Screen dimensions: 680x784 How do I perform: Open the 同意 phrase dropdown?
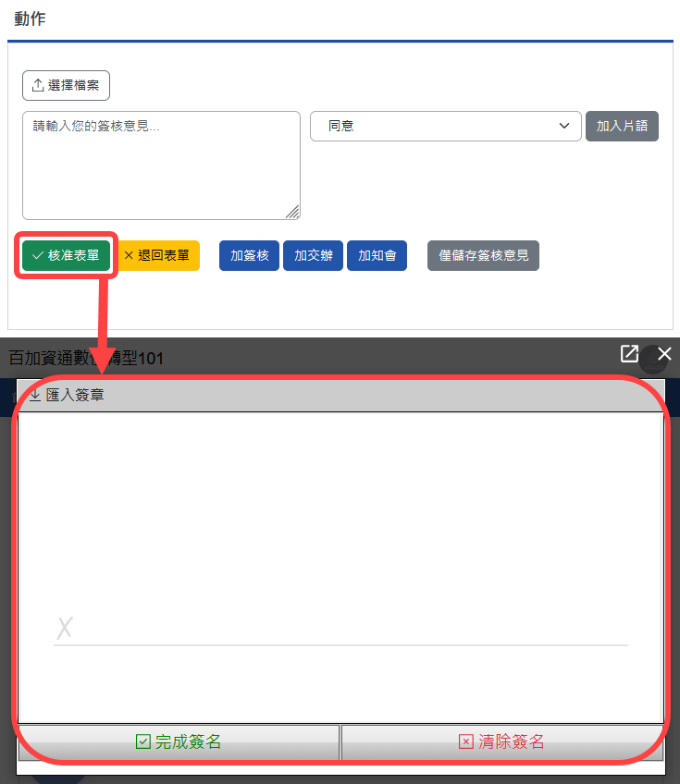(x=445, y=126)
